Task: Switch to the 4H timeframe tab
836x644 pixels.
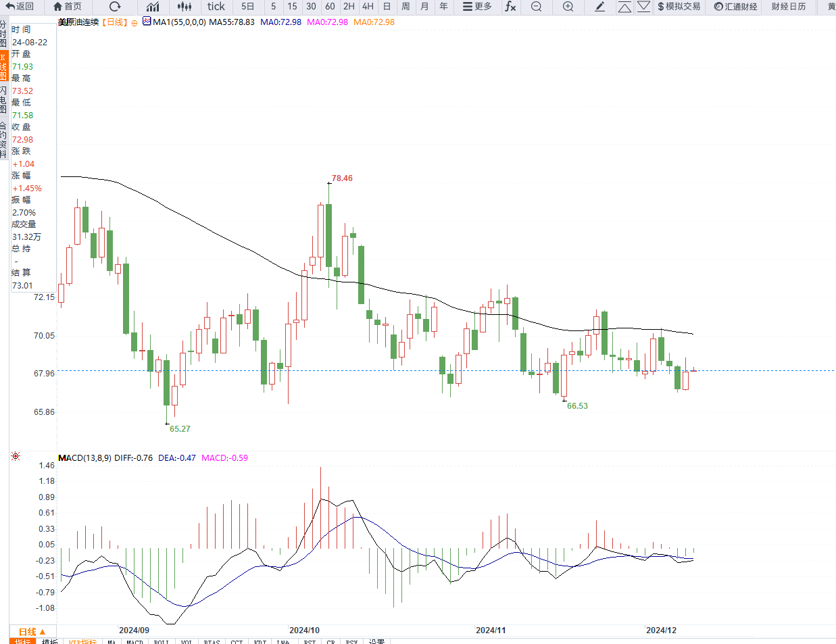Action: (x=368, y=7)
